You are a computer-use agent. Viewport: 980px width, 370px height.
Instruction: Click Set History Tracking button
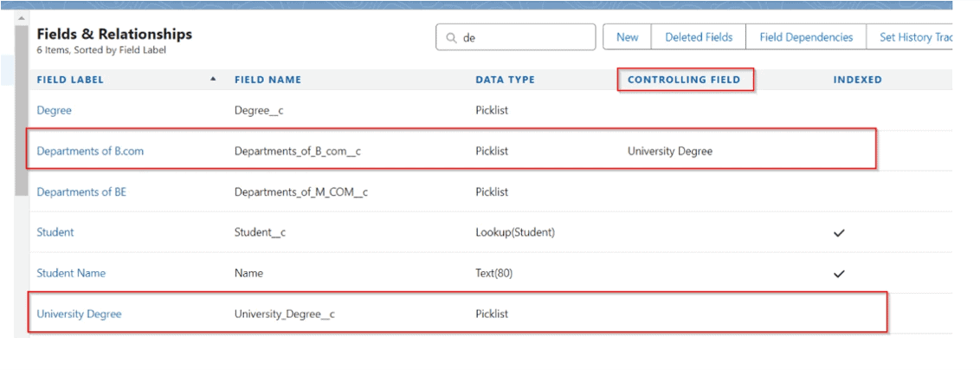[x=914, y=37]
